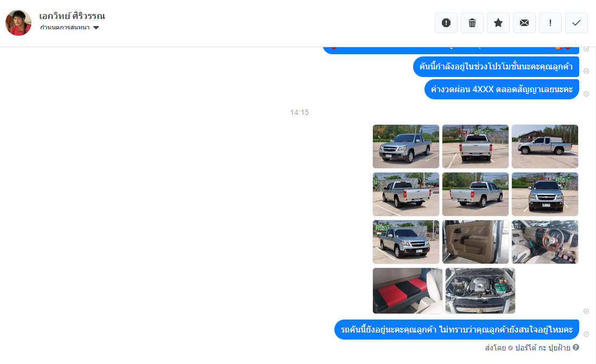Click small check icon before sender name

point(510,348)
